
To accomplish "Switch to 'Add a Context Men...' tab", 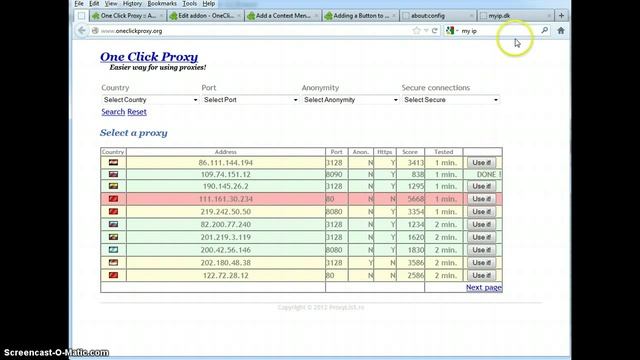I will [x=283, y=16].
